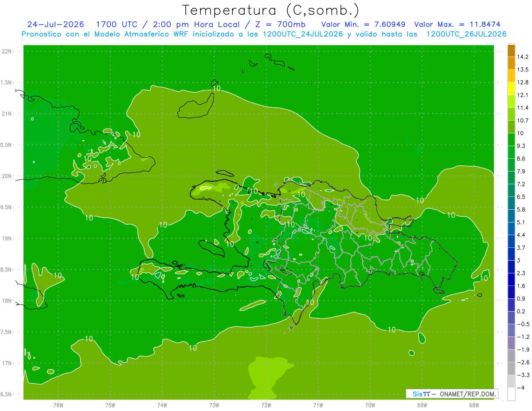The height and width of the screenshot is (411, 532).
Task: Click the "74W" longitude label
Action: tap(162, 405)
